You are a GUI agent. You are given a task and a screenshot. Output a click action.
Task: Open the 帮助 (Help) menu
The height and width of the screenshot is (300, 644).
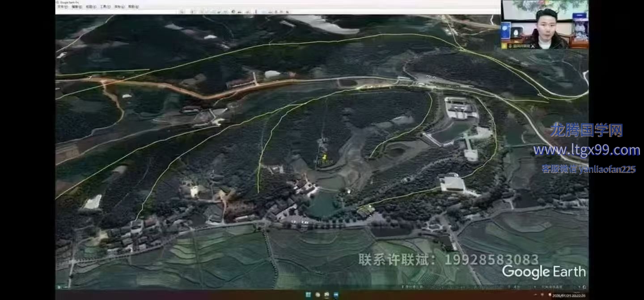133,7
